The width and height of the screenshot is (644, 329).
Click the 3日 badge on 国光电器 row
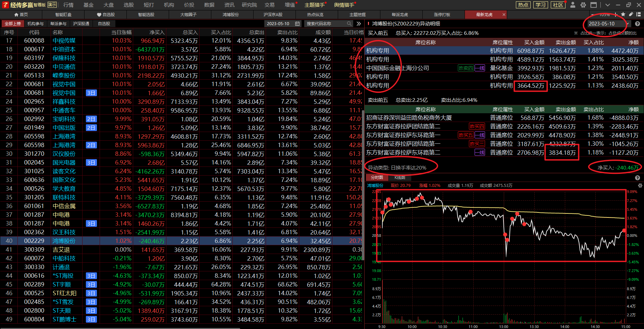[91, 162]
